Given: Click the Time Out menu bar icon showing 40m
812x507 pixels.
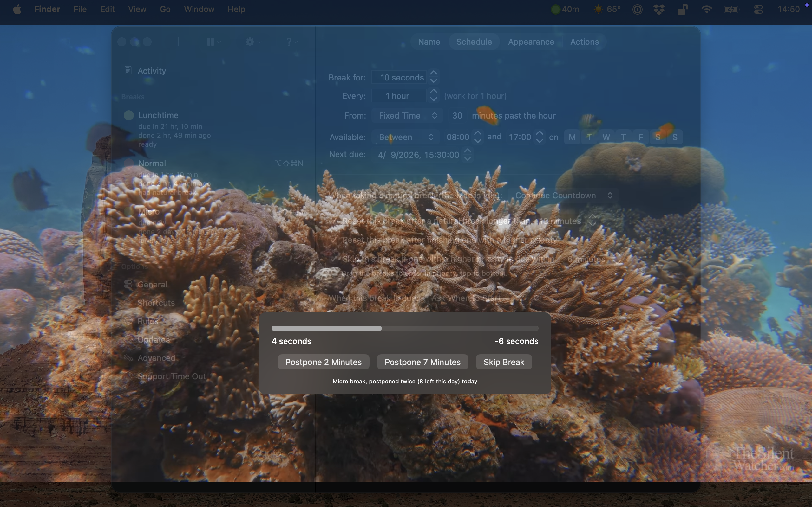Looking at the screenshot, I should click(565, 10).
